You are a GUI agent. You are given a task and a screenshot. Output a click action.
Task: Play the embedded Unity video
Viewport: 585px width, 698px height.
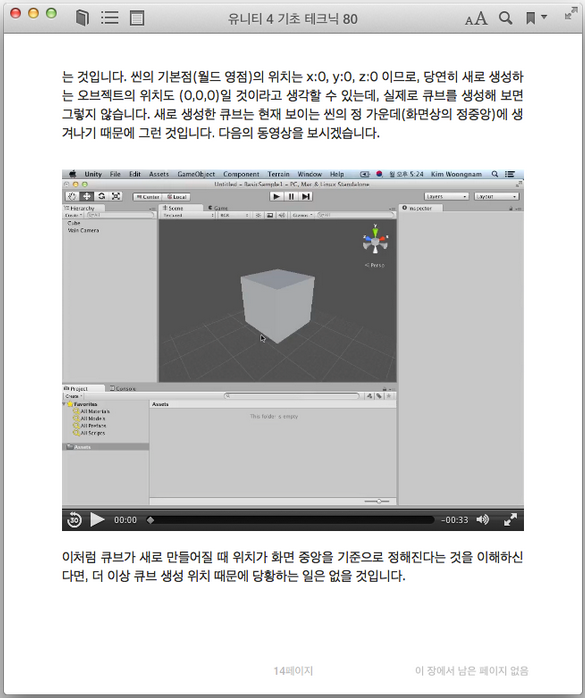click(x=97, y=519)
